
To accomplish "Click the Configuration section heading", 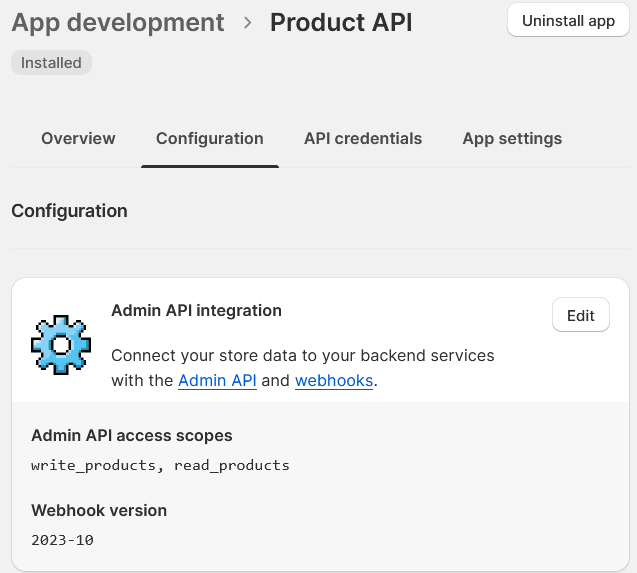I will [x=69, y=211].
